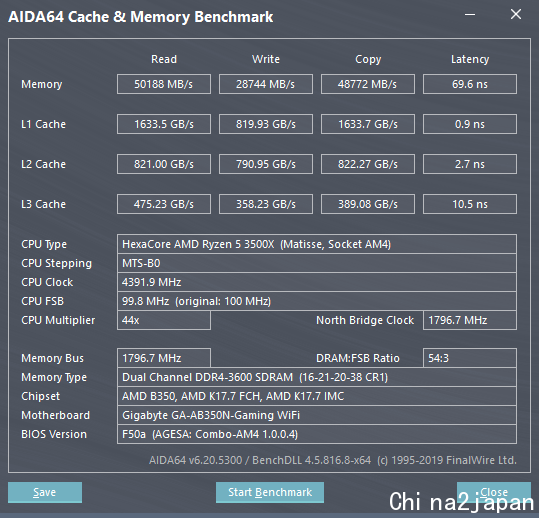Screen dimensions: 539x518
Task: Click the Save button
Action: pos(45,492)
